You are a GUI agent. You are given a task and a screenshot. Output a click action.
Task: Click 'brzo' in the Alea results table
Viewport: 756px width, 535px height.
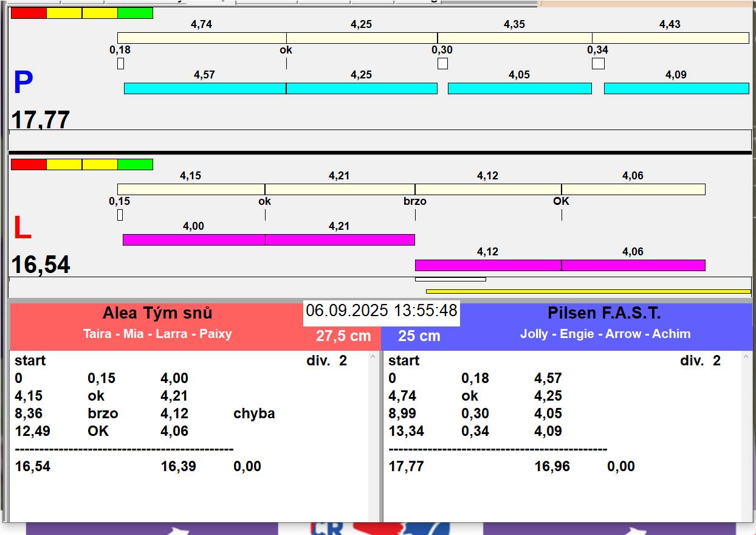103,413
